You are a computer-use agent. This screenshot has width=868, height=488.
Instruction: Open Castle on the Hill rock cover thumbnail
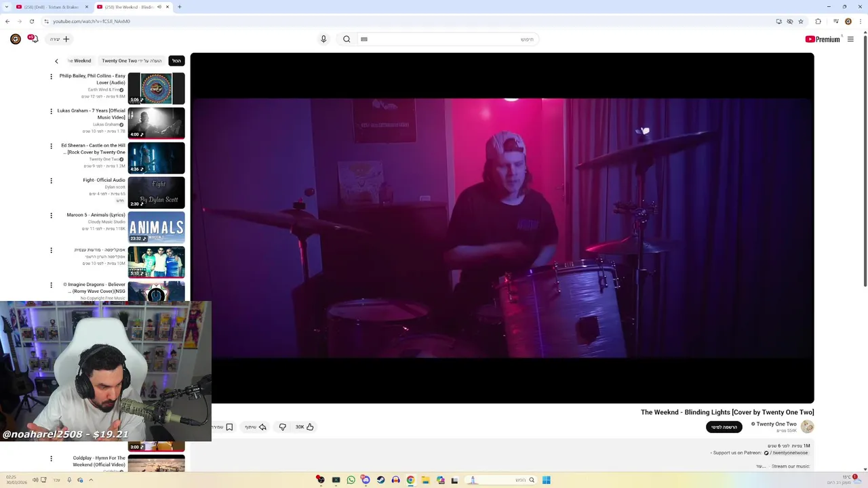coord(156,157)
